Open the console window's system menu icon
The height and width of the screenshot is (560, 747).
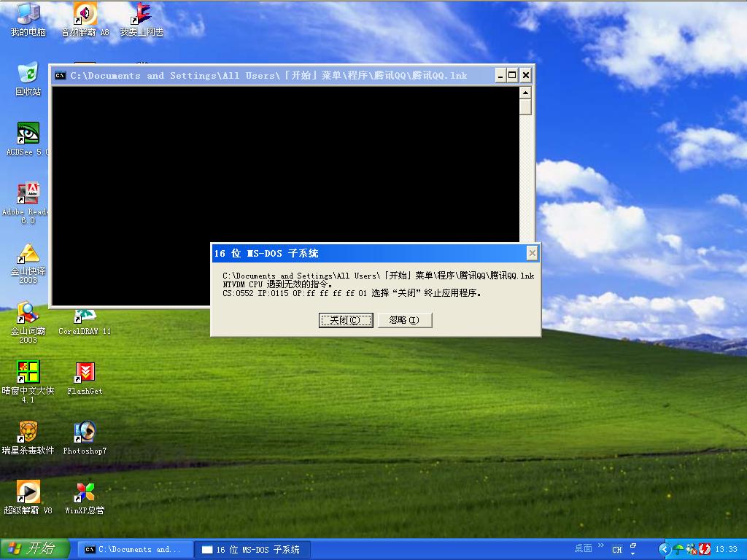click(61, 75)
